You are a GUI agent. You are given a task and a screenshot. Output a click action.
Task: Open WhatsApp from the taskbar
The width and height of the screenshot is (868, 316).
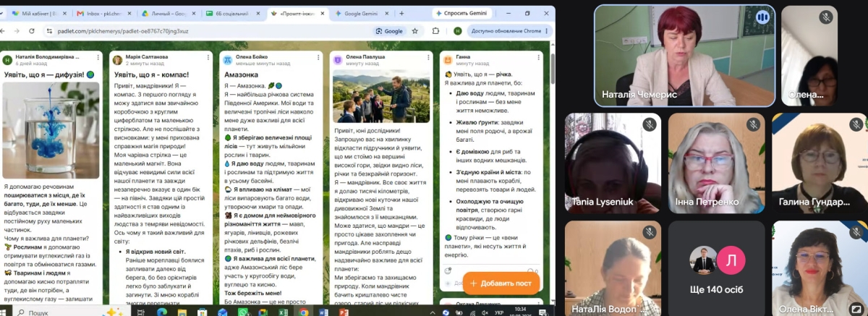242,312
